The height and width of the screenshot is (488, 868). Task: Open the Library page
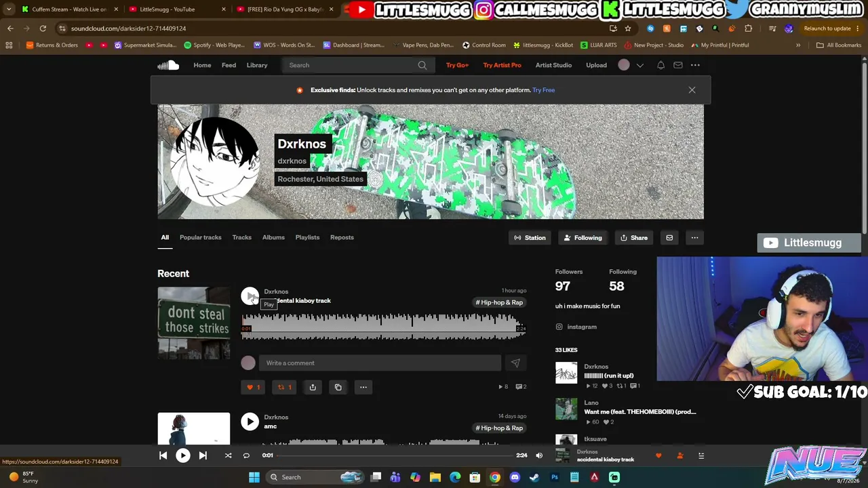[257, 65]
